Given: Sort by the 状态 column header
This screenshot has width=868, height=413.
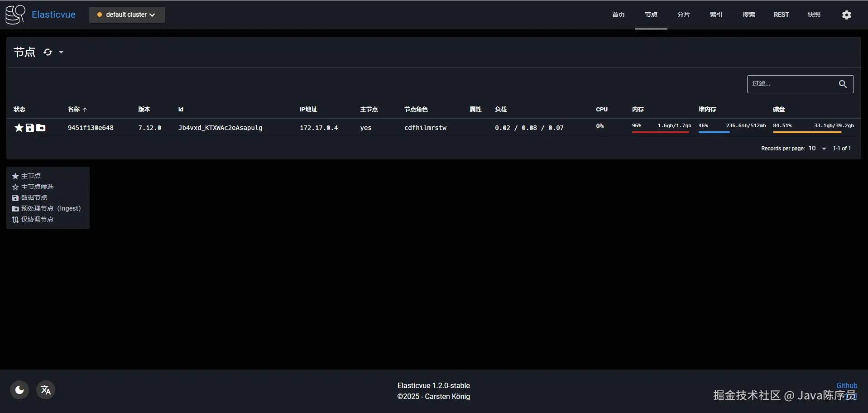Looking at the screenshot, I should [x=19, y=110].
